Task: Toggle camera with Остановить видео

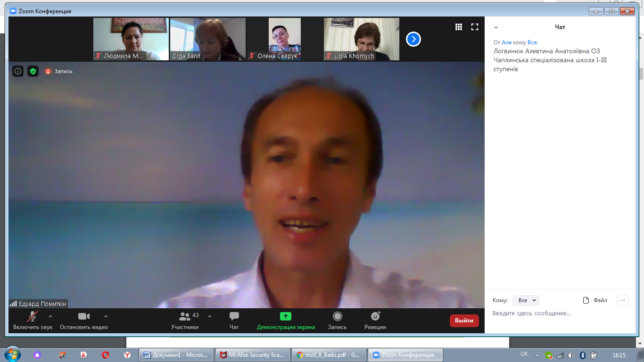Action: point(84,316)
